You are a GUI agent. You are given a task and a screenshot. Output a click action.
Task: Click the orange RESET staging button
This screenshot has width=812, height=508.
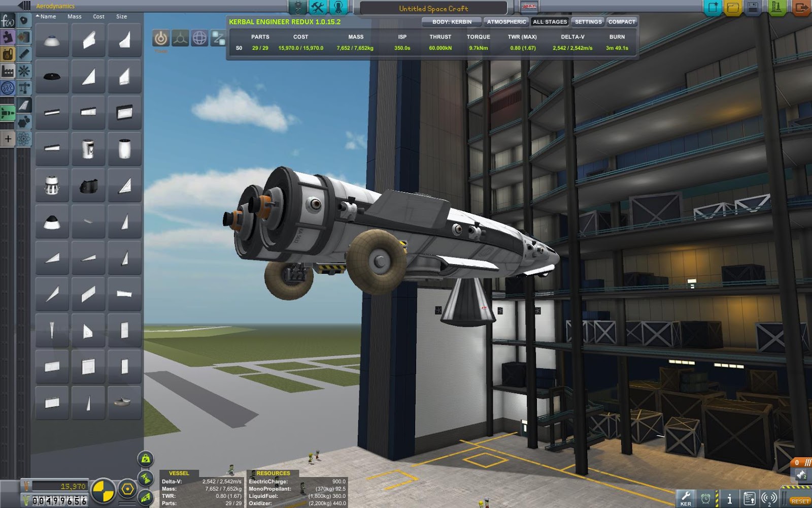[800, 501]
